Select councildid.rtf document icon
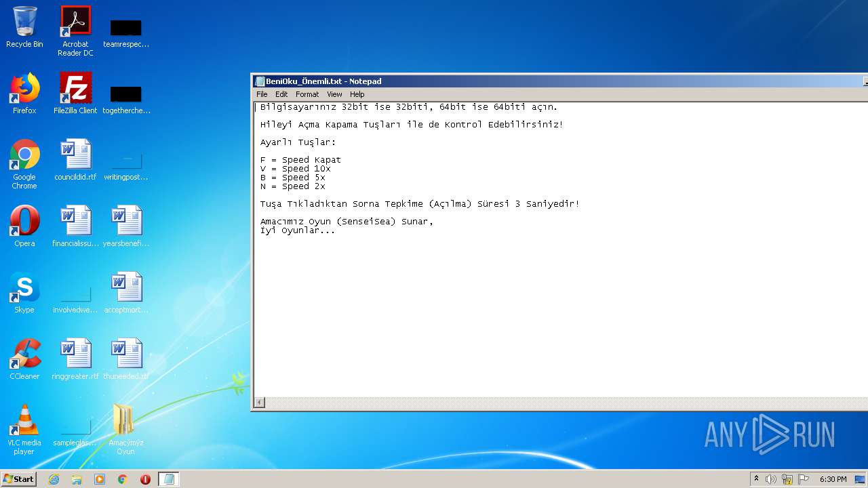 (x=75, y=160)
